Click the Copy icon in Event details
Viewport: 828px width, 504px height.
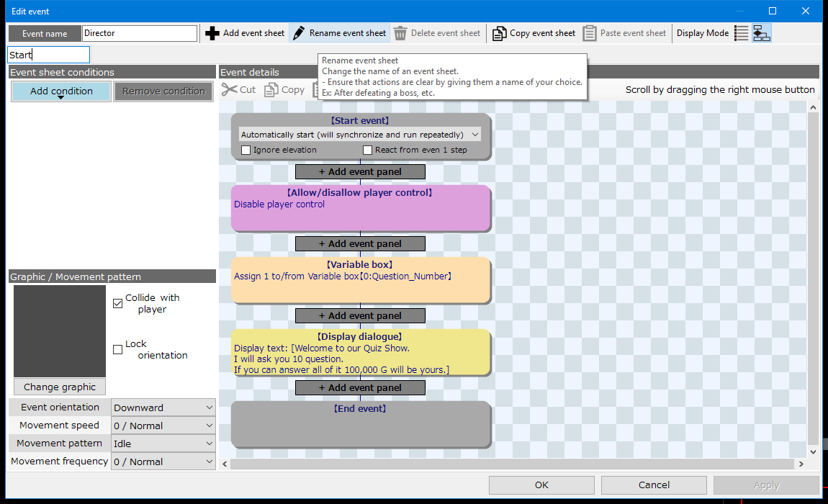271,90
